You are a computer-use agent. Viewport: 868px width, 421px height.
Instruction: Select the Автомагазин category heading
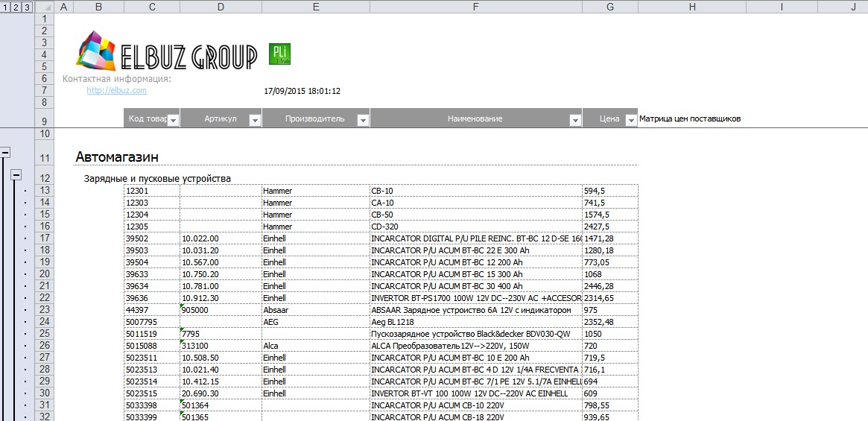tap(117, 156)
